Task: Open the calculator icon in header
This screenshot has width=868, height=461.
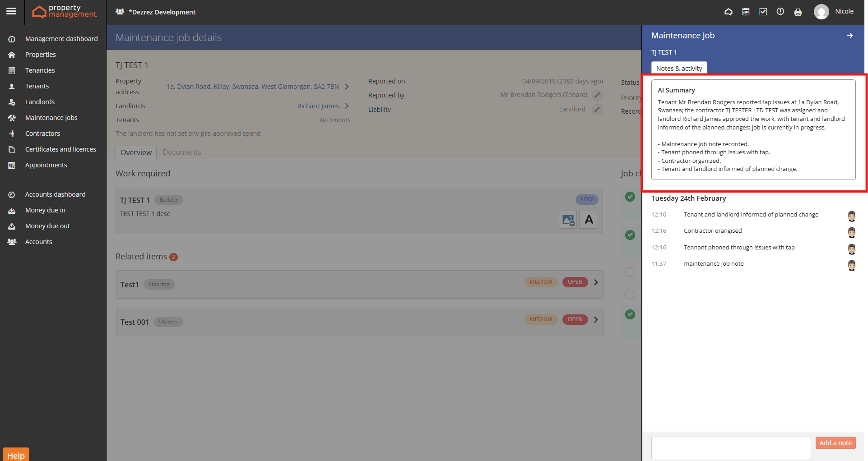Action: tap(746, 12)
